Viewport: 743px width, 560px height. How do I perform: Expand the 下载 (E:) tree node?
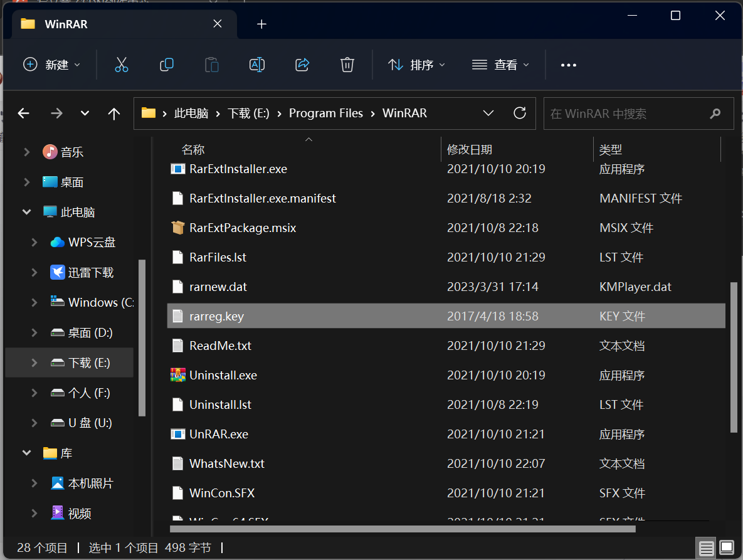click(x=34, y=362)
